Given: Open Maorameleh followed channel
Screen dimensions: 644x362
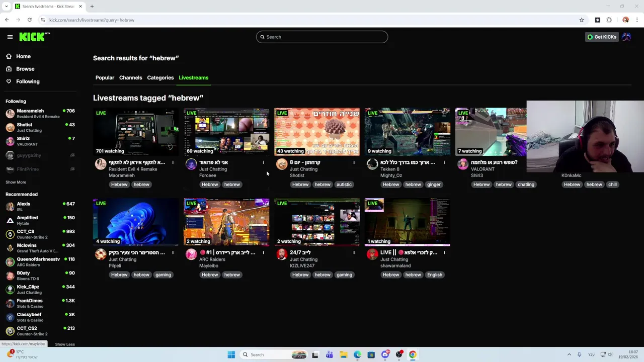Looking at the screenshot, I should tap(40, 113).
